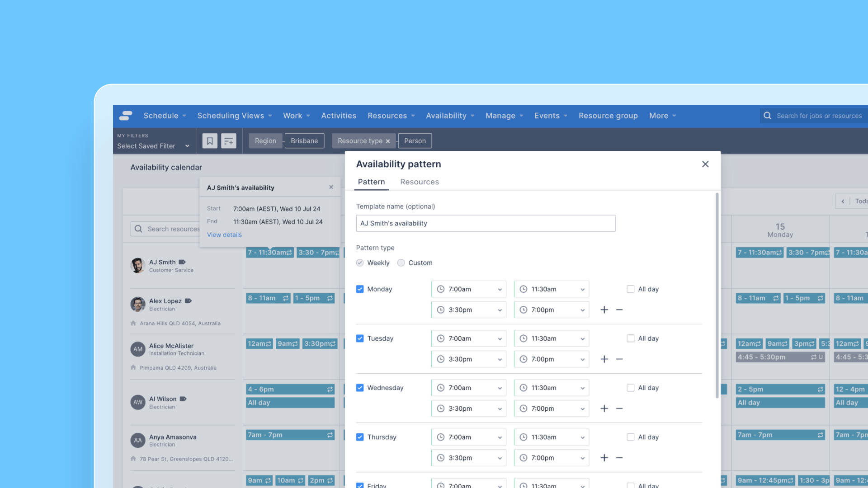Click the search magnifier icon in top bar

(x=767, y=116)
